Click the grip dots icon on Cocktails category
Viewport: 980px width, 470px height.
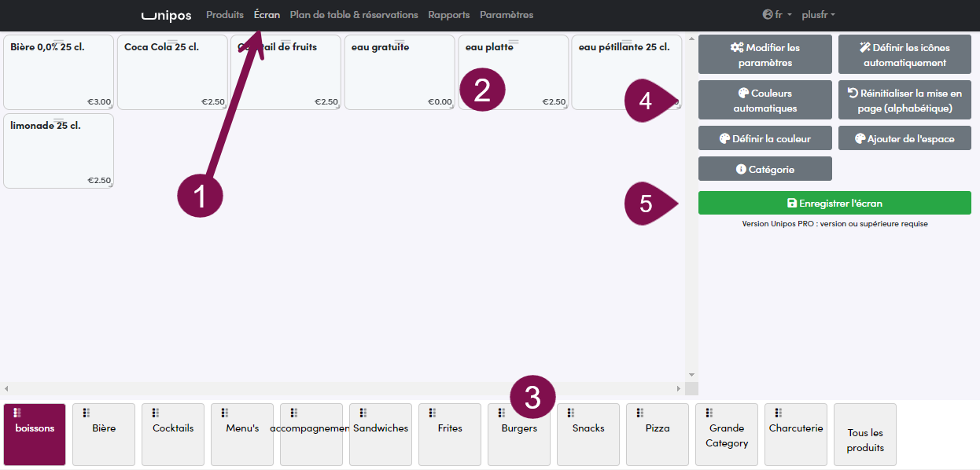coord(156,413)
